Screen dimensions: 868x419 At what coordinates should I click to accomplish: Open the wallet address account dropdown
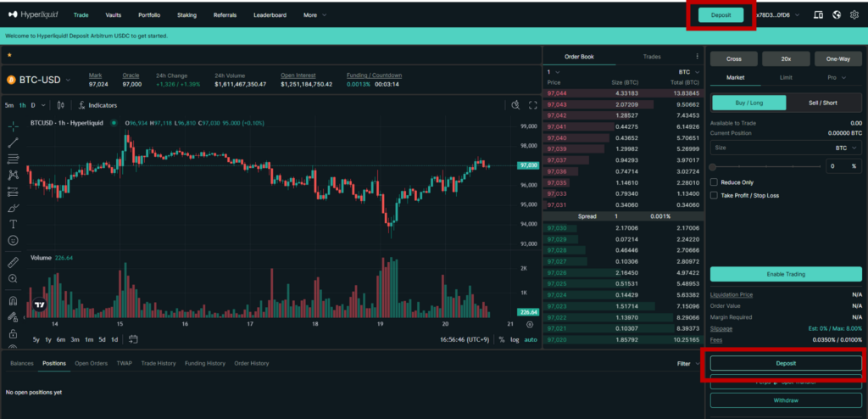(x=777, y=15)
